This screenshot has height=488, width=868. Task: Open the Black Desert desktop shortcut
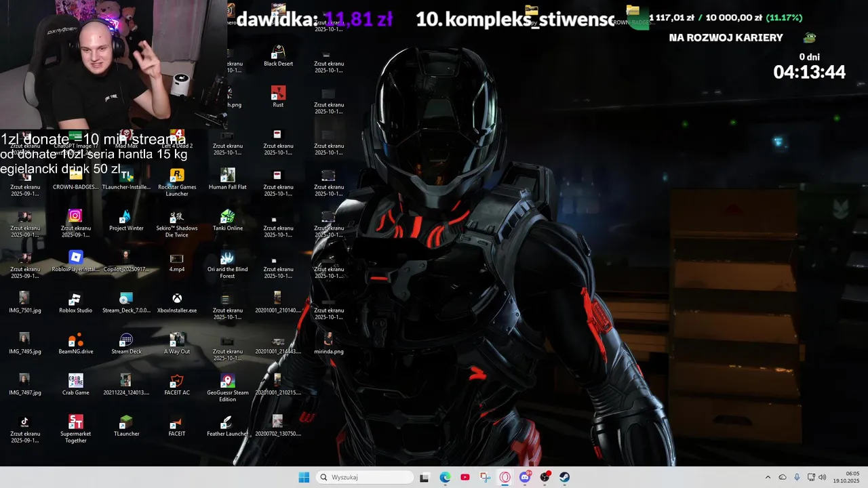pos(278,56)
